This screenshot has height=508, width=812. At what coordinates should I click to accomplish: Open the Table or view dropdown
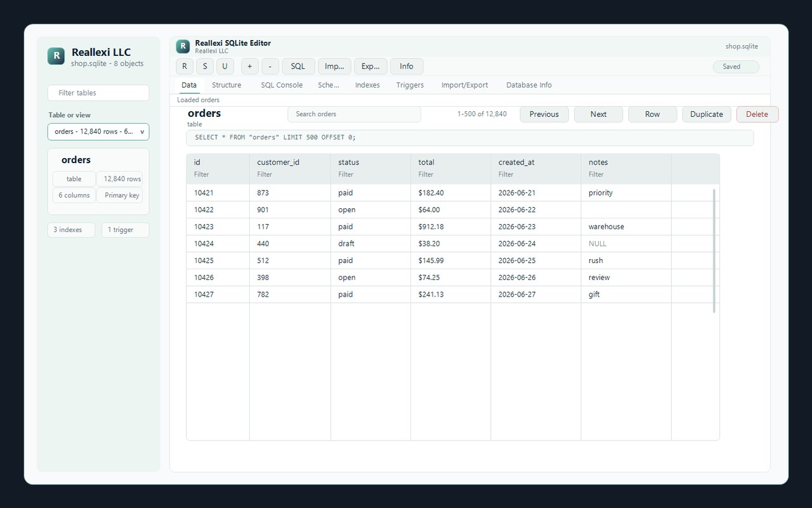(x=98, y=131)
